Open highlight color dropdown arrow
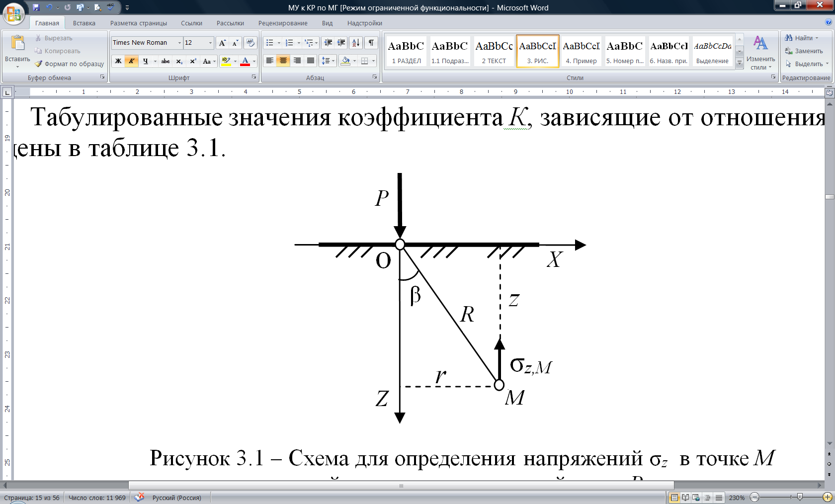The image size is (835, 504). tap(235, 61)
